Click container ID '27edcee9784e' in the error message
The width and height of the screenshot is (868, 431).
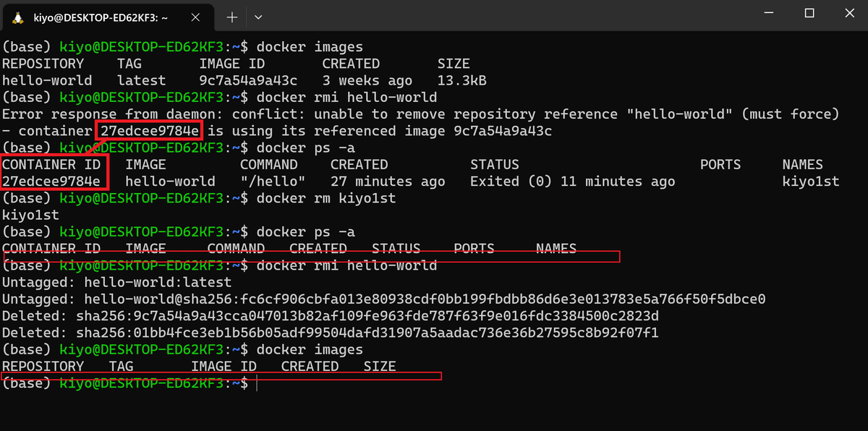click(150, 131)
